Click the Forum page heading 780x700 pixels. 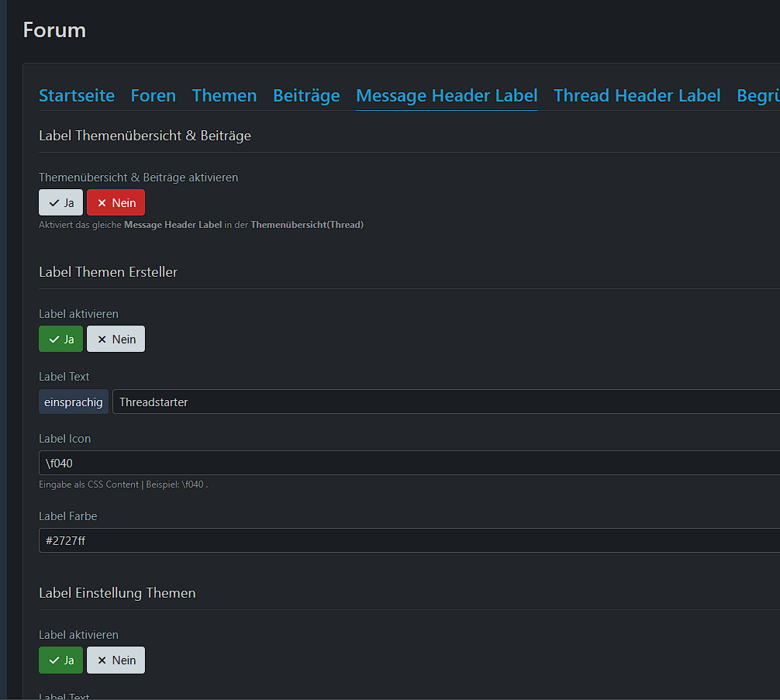[54, 30]
